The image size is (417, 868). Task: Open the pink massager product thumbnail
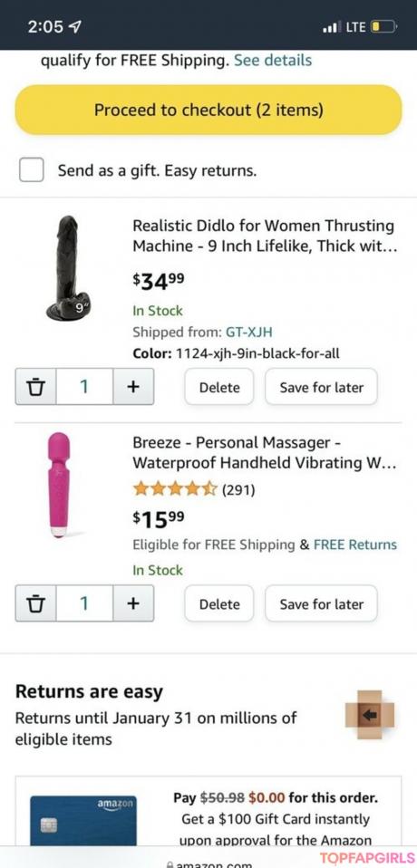pos(59,485)
